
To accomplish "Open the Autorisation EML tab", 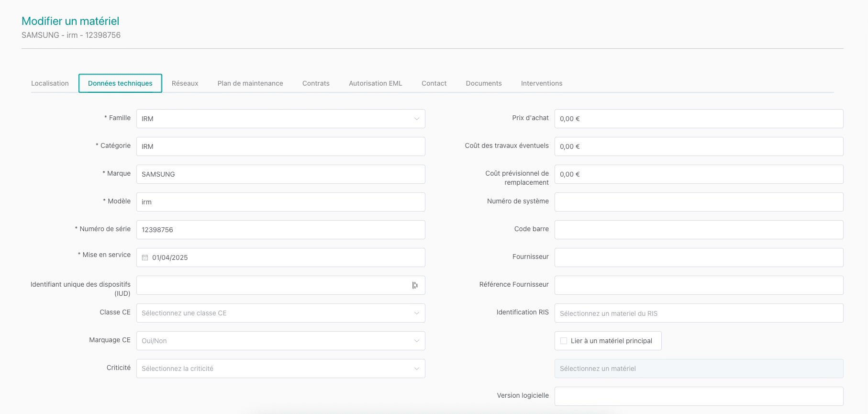I will (x=375, y=83).
